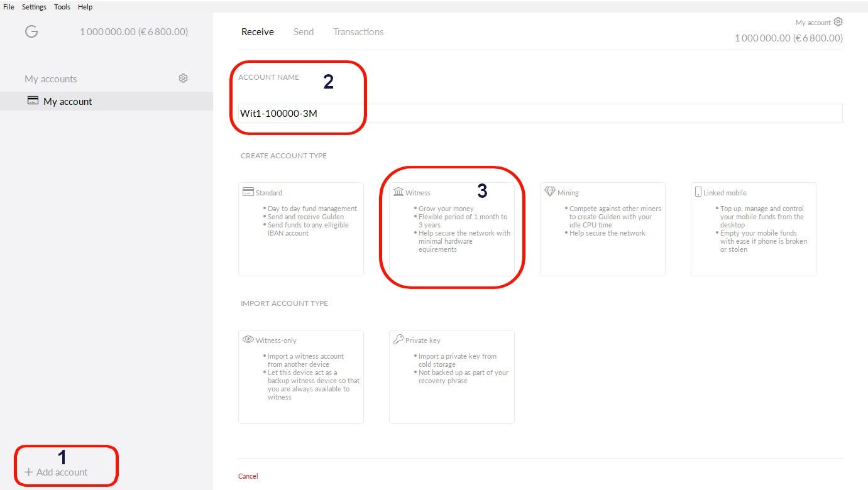
Task: Open account settings gear at top right
Action: pos(838,22)
